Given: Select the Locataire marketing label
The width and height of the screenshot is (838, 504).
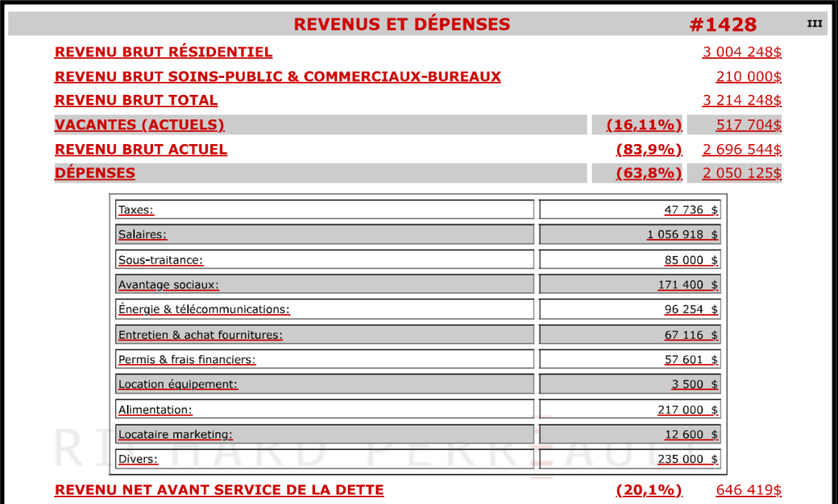Looking at the screenshot, I should pyautogui.click(x=175, y=434).
